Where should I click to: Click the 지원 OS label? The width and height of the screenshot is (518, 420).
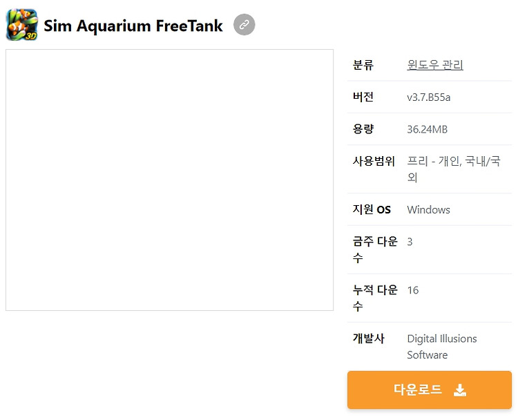[372, 209]
